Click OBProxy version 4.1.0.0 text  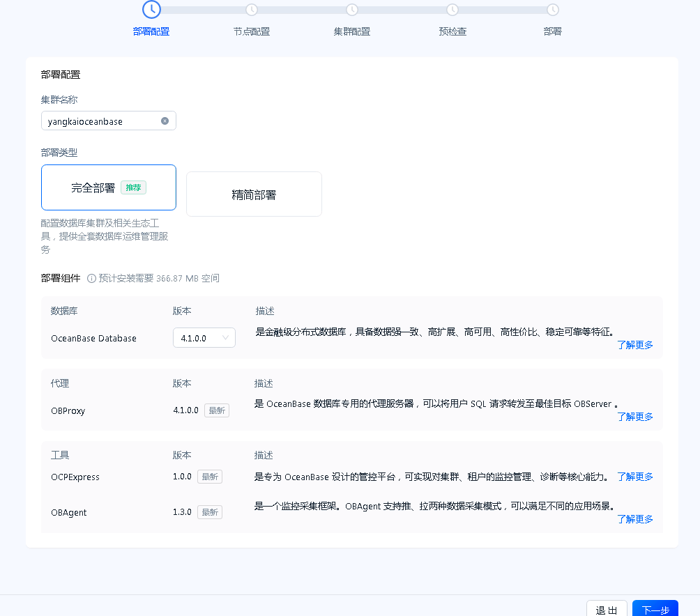(185, 410)
